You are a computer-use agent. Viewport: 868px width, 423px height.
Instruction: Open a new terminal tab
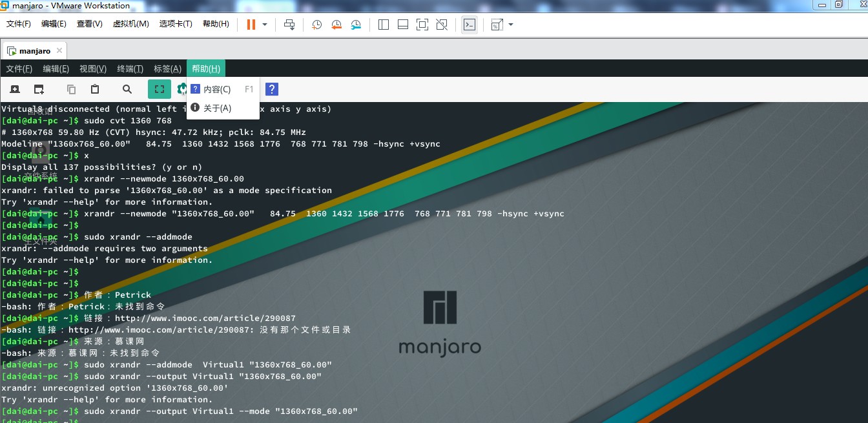click(15, 89)
